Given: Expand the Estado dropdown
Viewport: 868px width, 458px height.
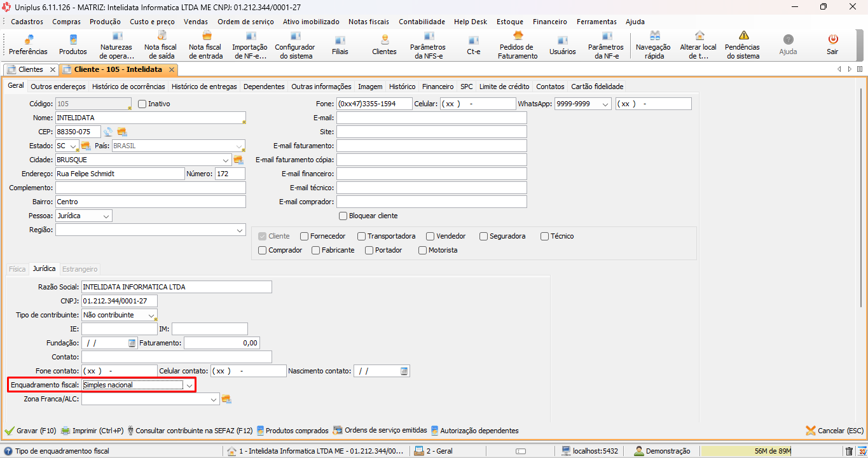Looking at the screenshot, I should [74, 146].
